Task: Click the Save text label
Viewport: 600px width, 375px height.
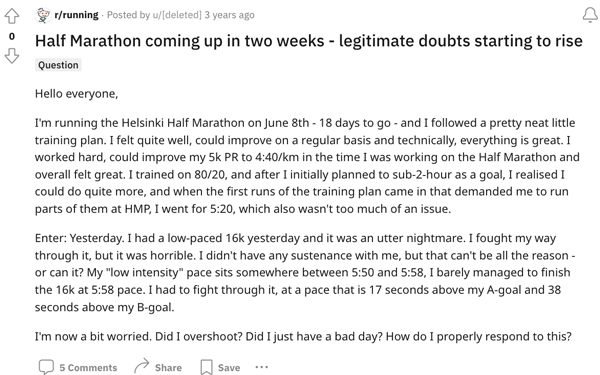Action: [x=229, y=368]
